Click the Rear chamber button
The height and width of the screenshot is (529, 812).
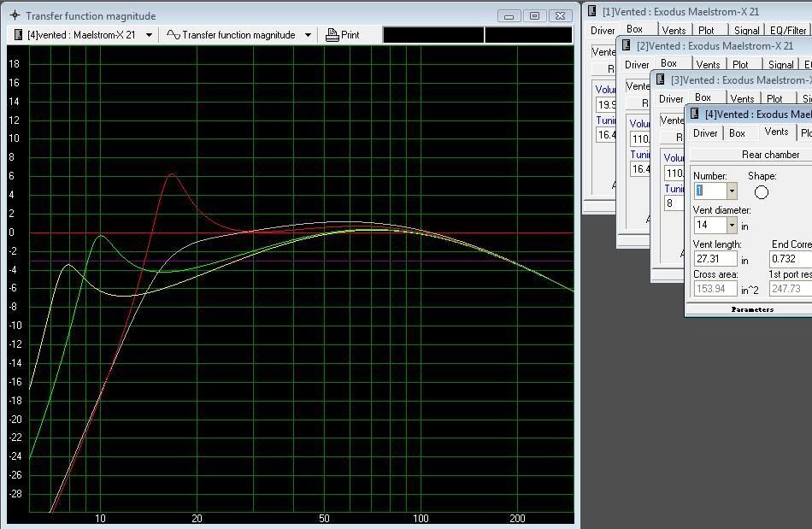click(x=751, y=154)
